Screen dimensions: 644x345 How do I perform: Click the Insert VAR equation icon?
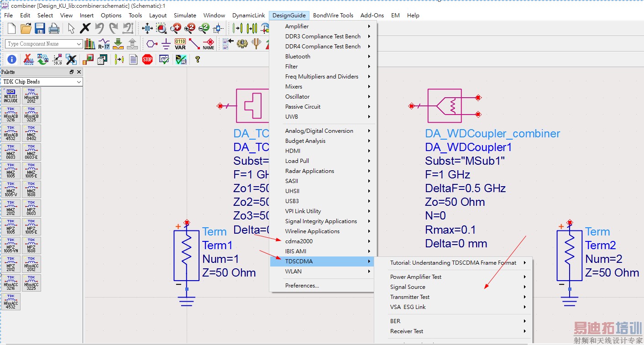pos(180,44)
